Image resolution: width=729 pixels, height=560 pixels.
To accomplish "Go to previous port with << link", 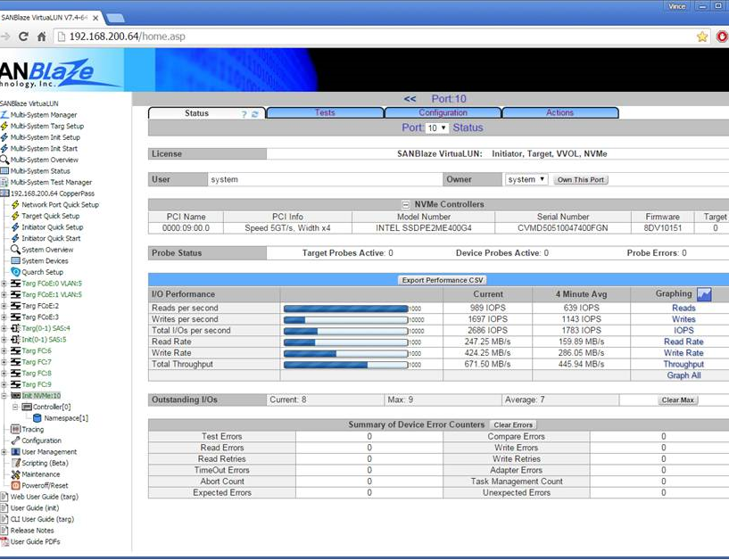I will coord(410,98).
